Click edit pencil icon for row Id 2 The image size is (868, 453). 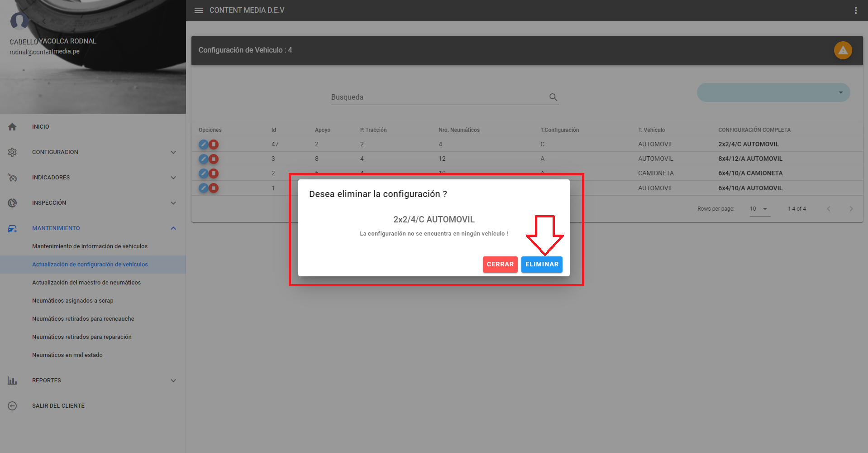point(204,173)
